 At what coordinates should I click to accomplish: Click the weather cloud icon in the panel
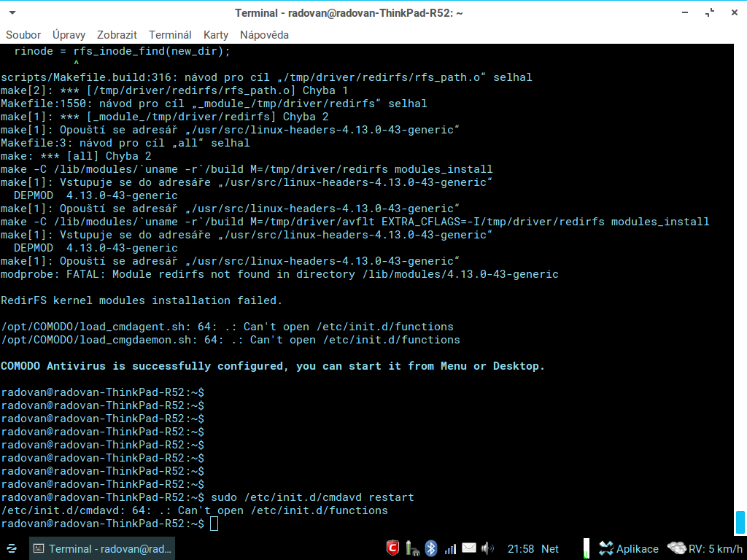(676, 548)
